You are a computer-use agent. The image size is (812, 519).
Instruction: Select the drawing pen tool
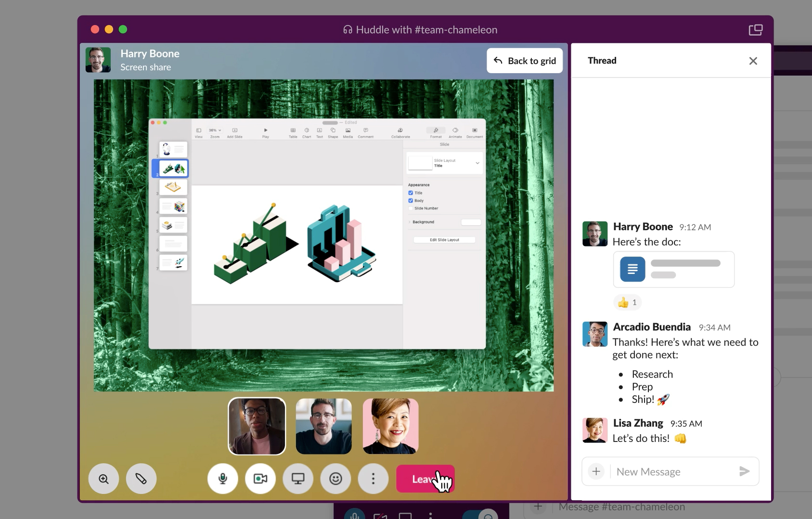(x=141, y=478)
